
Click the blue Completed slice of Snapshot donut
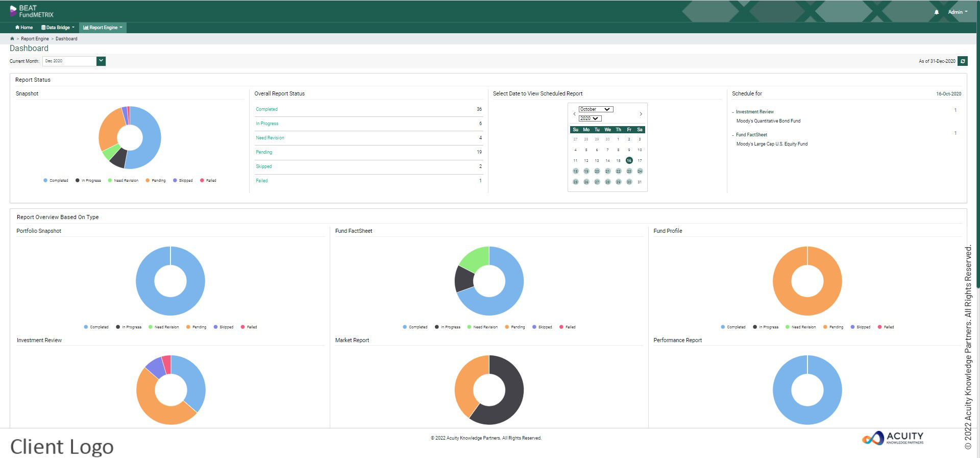pyautogui.click(x=151, y=138)
